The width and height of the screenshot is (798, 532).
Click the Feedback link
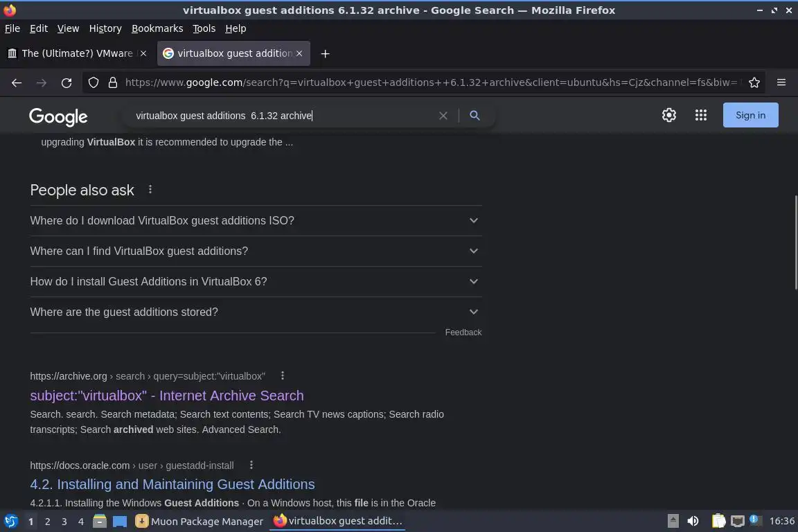(x=463, y=332)
